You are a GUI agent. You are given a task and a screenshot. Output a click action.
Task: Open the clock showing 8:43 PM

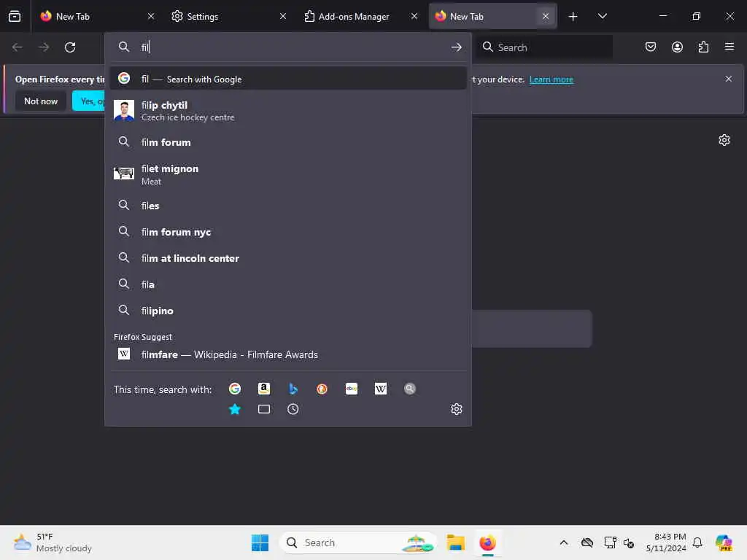(665, 542)
